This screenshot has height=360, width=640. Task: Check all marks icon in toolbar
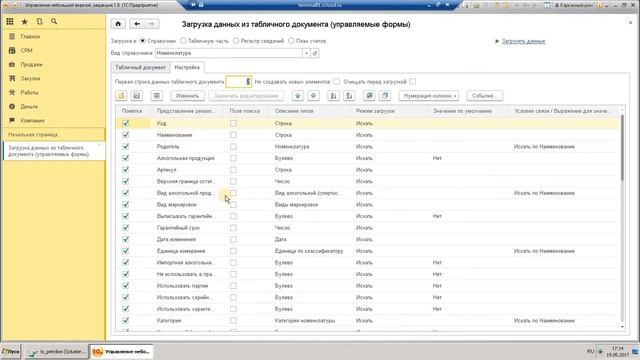click(369, 96)
